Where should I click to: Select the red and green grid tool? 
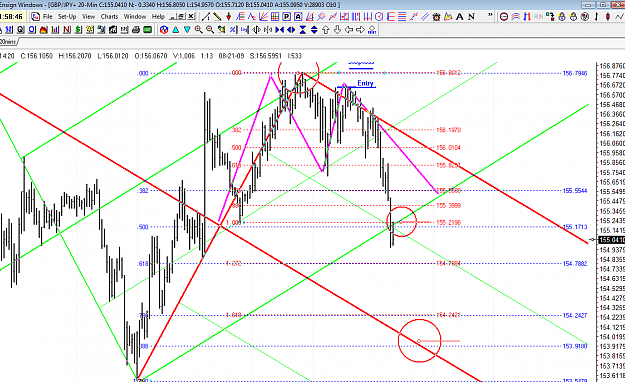tap(275, 17)
